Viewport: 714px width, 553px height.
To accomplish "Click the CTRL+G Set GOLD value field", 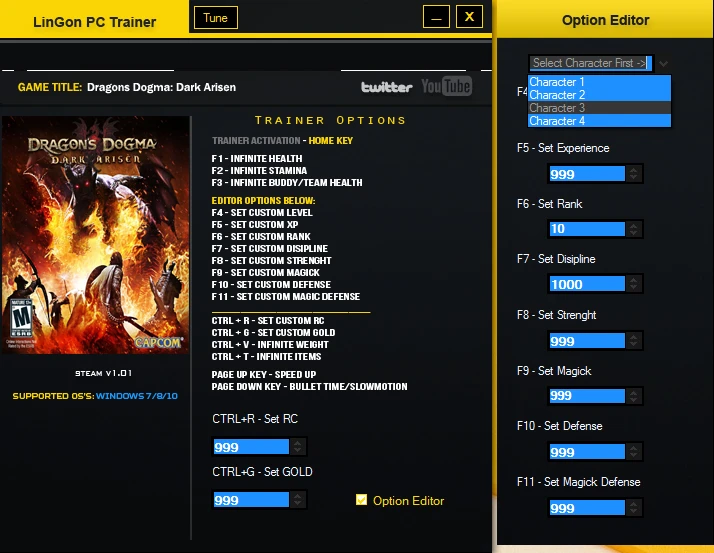I will pyautogui.click(x=251, y=500).
